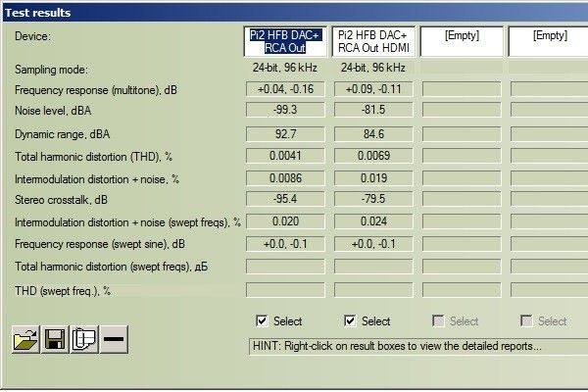
Task: Click frequency response value +0.04, -0.16
Action: [285, 89]
